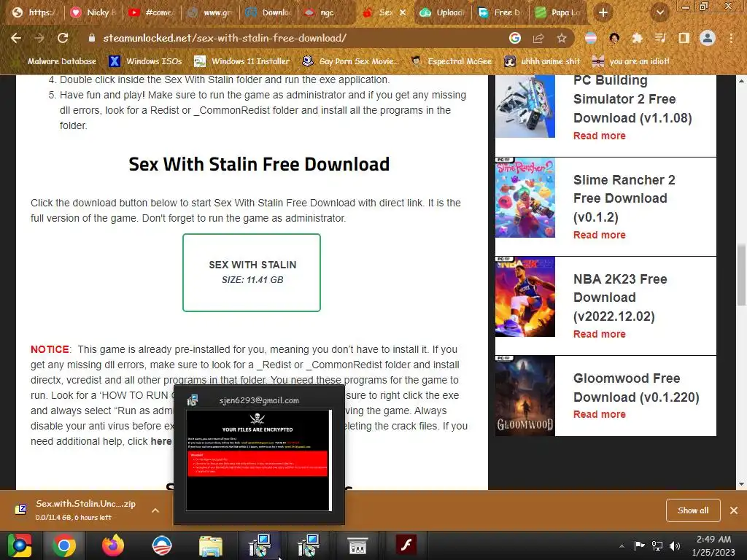Click the network tray icon
747x560 pixels.
pyautogui.click(x=657, y=546)
